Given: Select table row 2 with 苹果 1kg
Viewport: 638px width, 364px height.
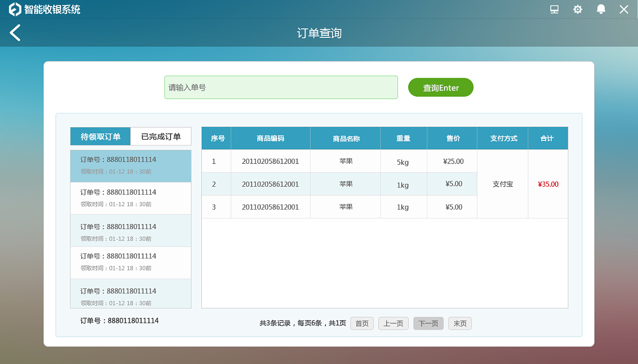Looking at the screenshot, I should point(345,184).
